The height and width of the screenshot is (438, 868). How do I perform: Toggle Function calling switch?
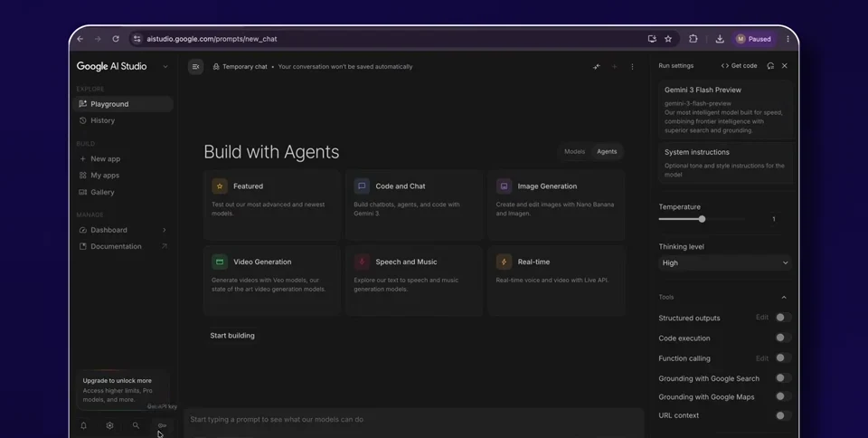[782, 357]
